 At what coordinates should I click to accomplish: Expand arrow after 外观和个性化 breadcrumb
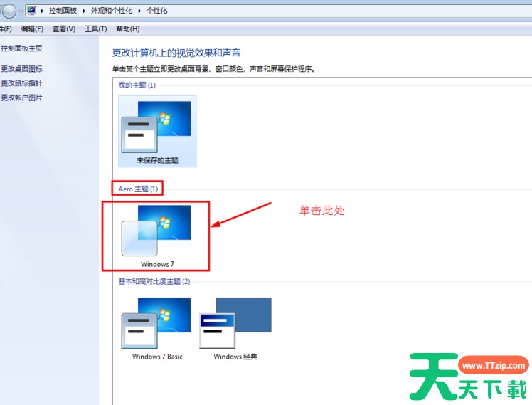(139, 11)
